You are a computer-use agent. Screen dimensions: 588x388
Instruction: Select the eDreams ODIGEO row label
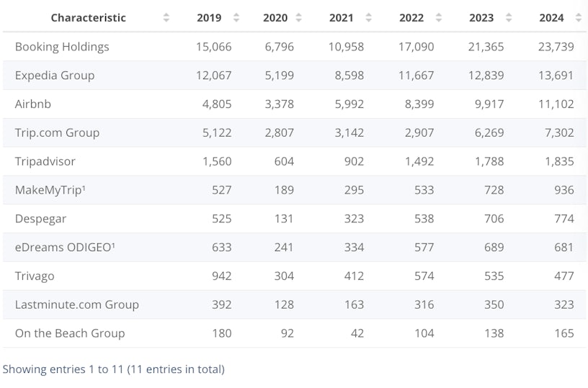pyautogui.click(x=65, y=247)
